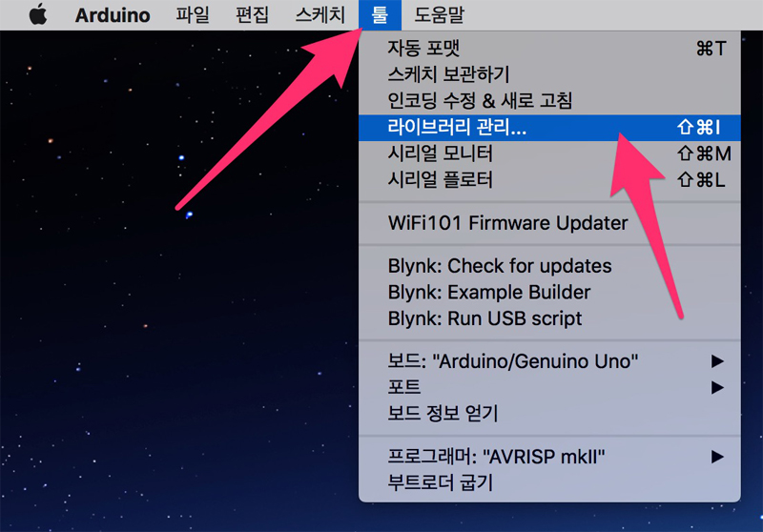Close the open 툴 menu
Screen dimensions: 763x532
pyautogui.click(x=380, y=14)
